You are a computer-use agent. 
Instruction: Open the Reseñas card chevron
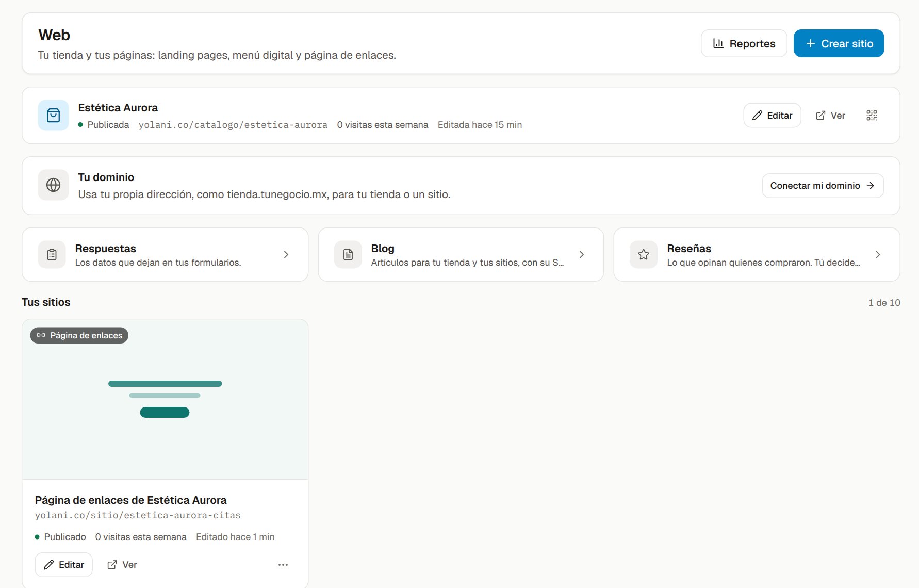click(878, 254)
